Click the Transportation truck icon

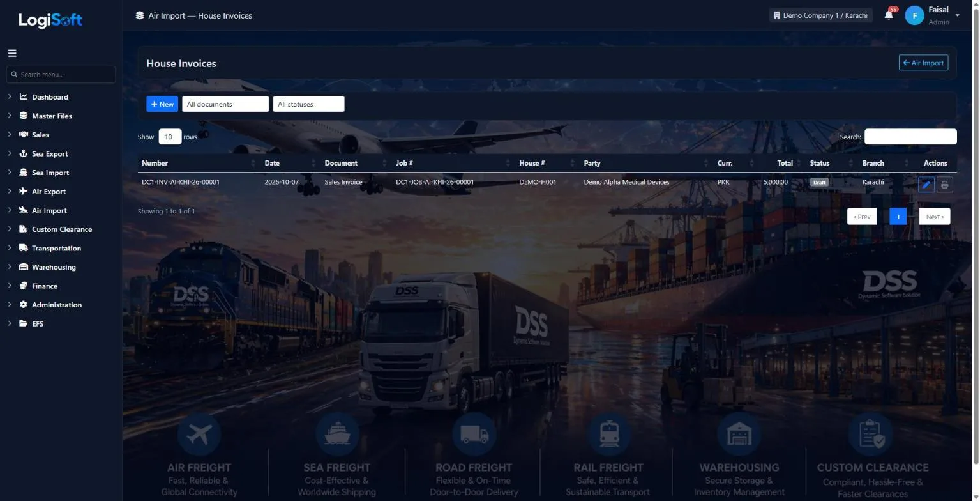(x=24, y=248)
